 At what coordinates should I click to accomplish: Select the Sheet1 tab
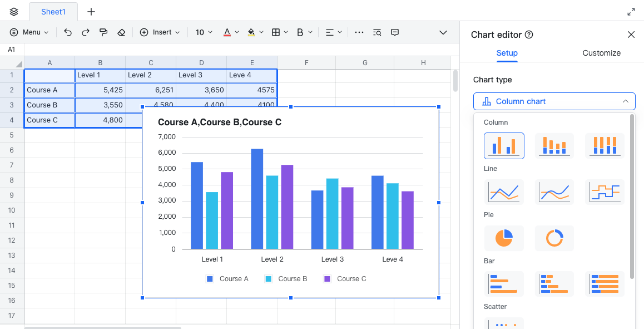pos(53,12)
